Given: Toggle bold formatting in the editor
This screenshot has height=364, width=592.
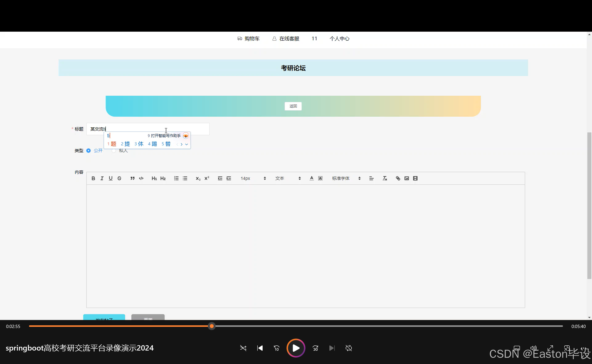Looking at the screenshot, I should (93, 178).
